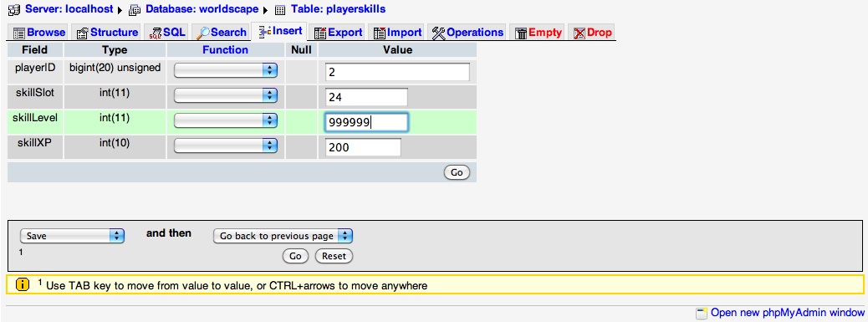Open the Go back to previous page dropdown
The height and width of the screenshot is (322, 868).
283,236
